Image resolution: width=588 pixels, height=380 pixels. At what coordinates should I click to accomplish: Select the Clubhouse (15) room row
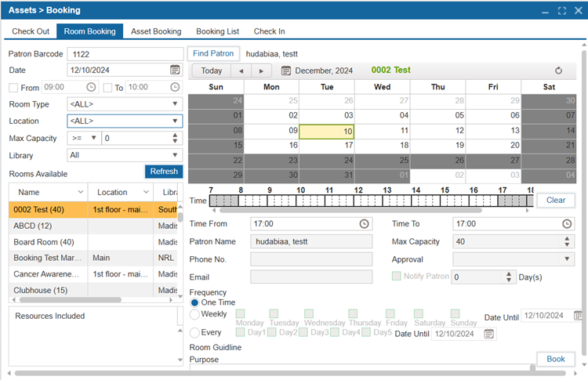(93, 290)
